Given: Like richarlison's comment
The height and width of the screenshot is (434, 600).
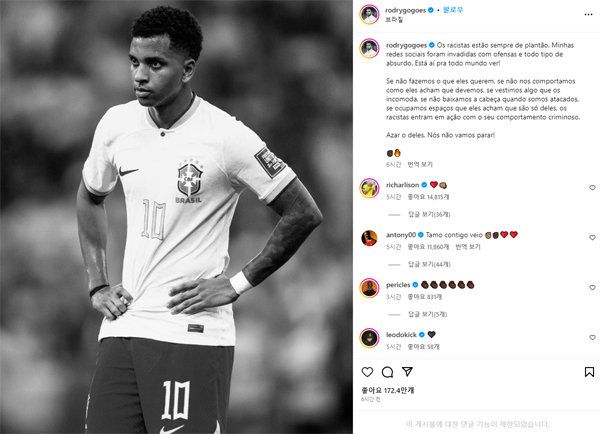Looking at the screenshot, I should coord(592,188).
